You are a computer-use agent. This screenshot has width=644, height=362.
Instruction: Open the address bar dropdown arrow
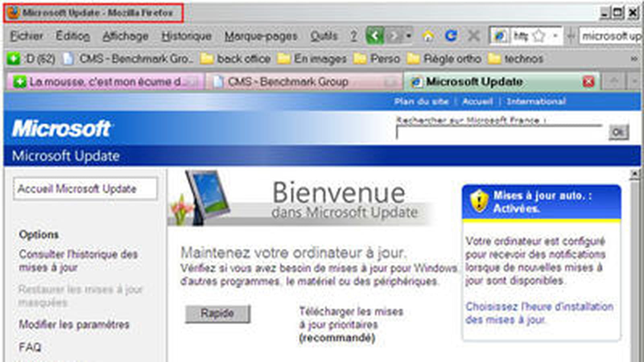click(555, 36)
